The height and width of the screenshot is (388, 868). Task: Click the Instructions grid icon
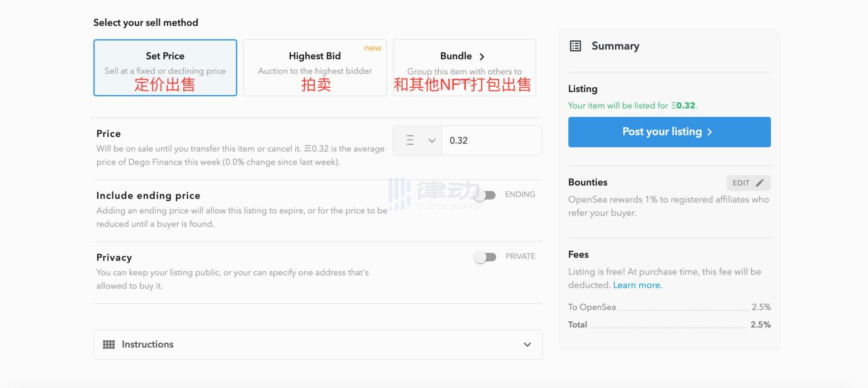108,345
